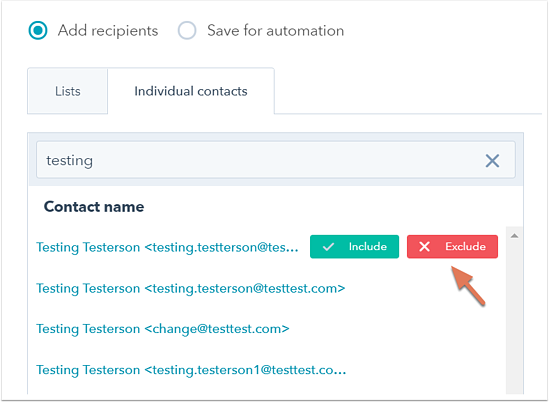Image resolution: width=549 pixels, height=402 pixels.
Task: Open the Individual contacts tab
Action: [x=191, y=91]
